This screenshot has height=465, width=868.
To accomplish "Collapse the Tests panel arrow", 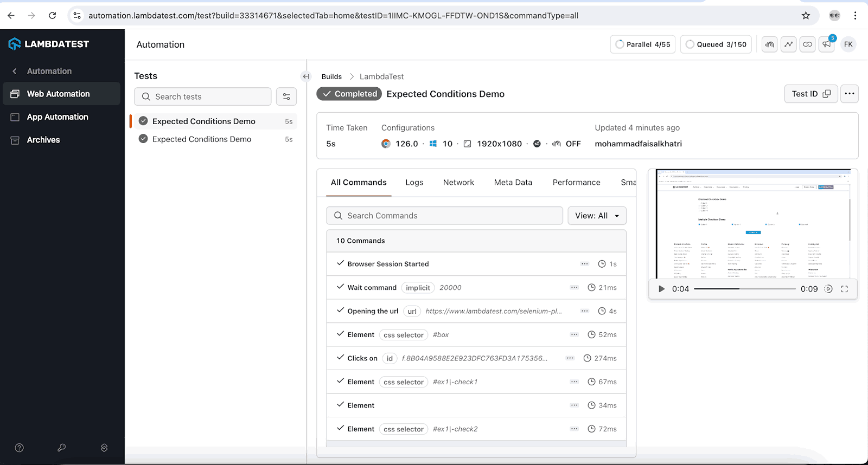I will coord(306,76).
